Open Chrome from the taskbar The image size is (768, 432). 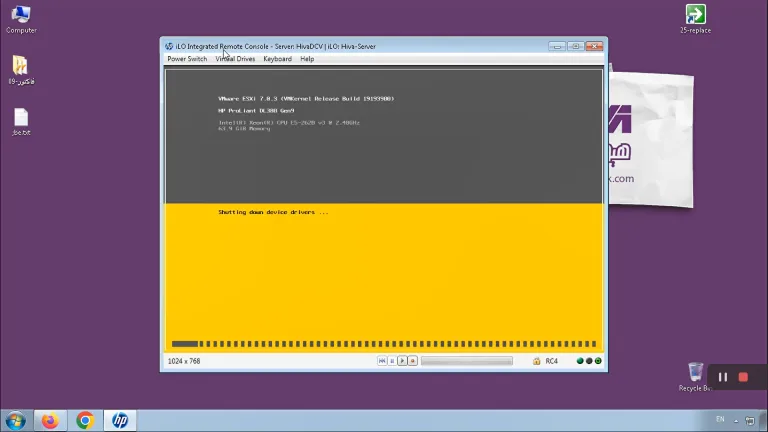pos(85,421)
